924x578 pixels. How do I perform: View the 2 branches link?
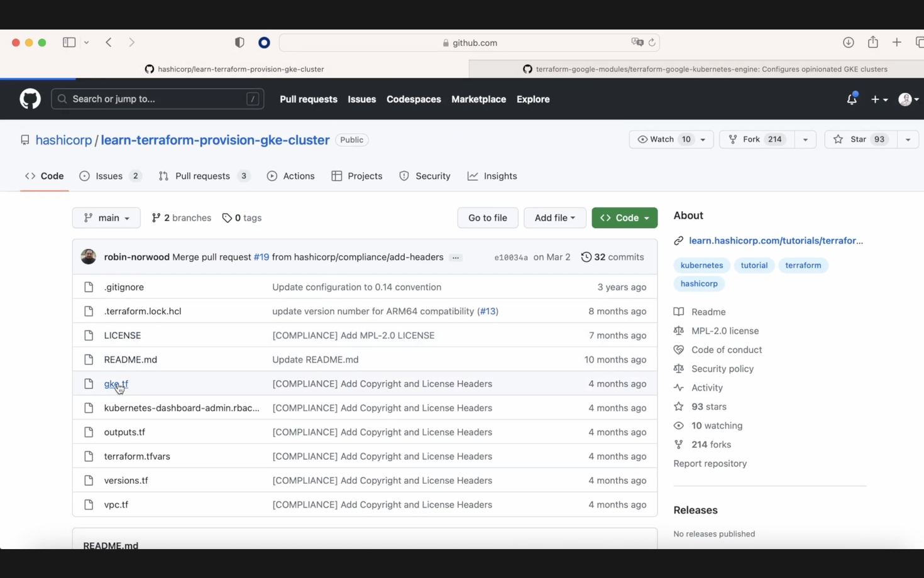182,218
